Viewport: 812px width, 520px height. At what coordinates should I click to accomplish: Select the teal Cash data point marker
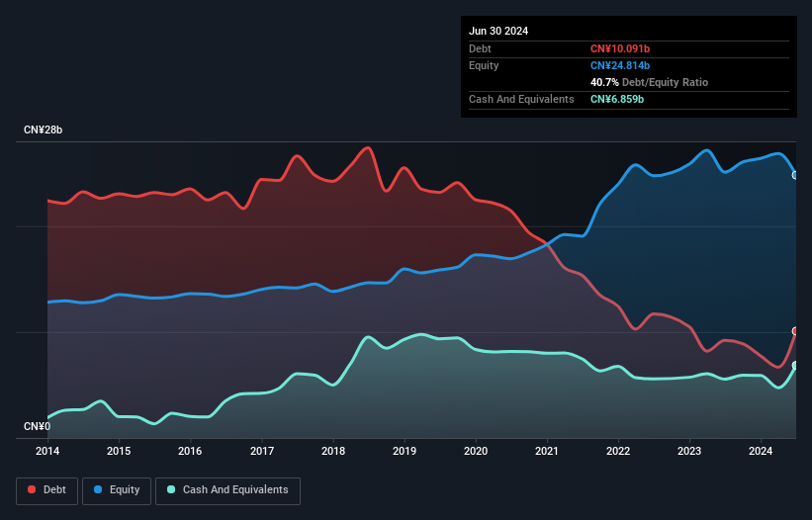pyautogui.click(x=795, y=366)
